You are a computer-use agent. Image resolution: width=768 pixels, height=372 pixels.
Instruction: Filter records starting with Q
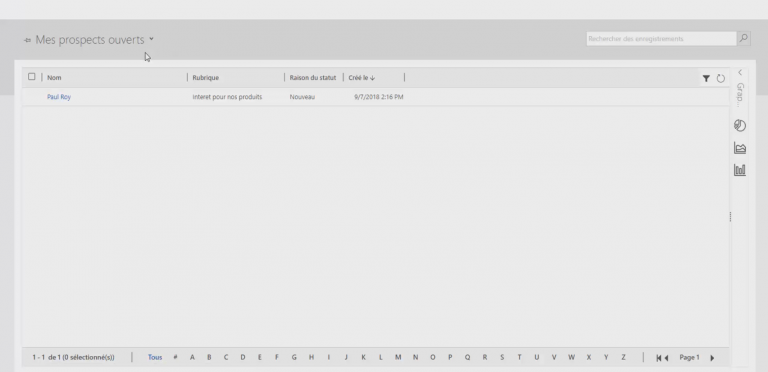click(467, 357)
